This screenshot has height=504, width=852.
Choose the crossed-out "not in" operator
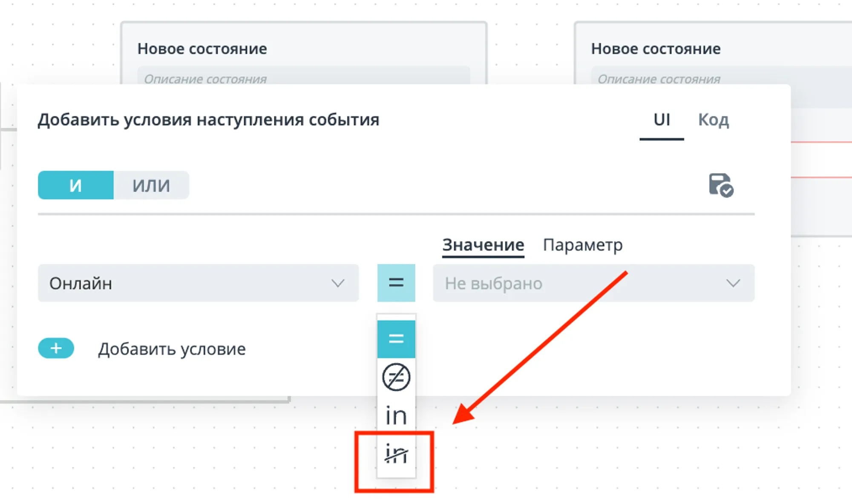(x=396, y=454)
